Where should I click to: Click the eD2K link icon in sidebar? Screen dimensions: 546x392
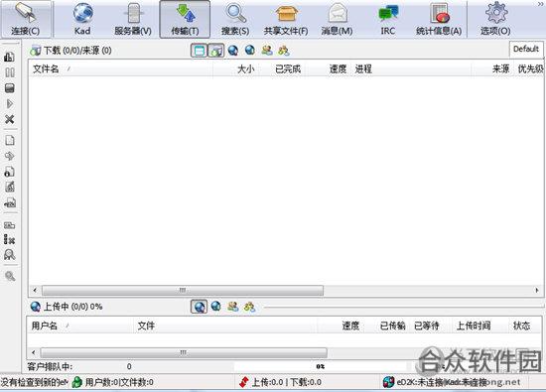coord(10,202)
